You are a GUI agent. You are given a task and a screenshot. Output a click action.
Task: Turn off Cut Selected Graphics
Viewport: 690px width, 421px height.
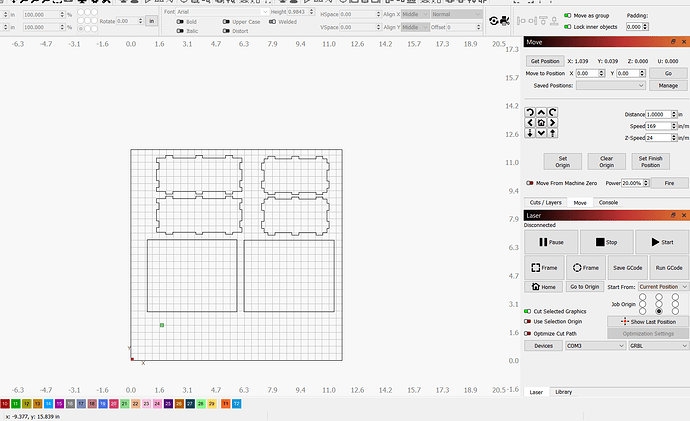(x=528, y=311)
